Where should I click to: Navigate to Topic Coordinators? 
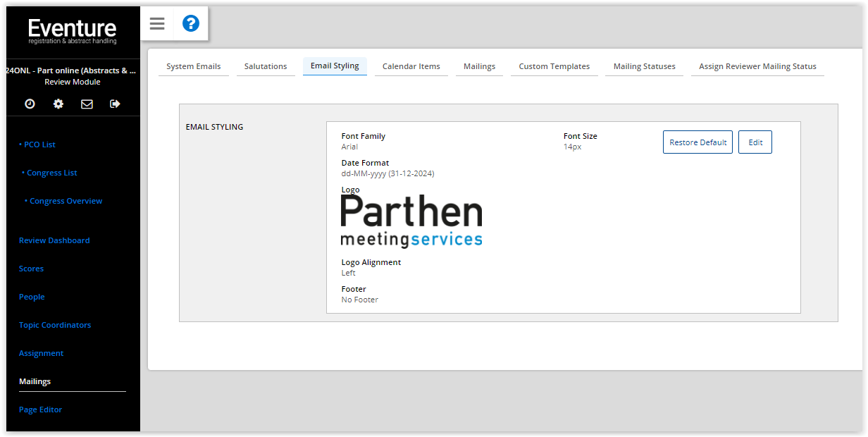point(55,325)
